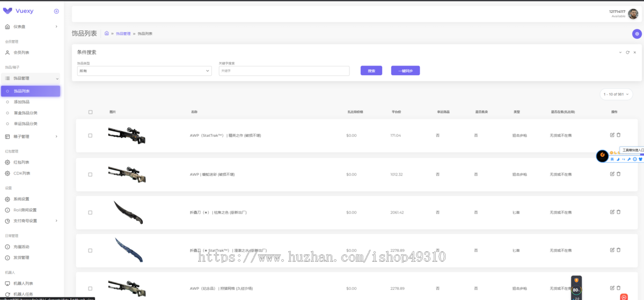The image size is (644, 300).
Task: Collapse the 条件搜索 card chevron
Action: (x=620, y=52)
